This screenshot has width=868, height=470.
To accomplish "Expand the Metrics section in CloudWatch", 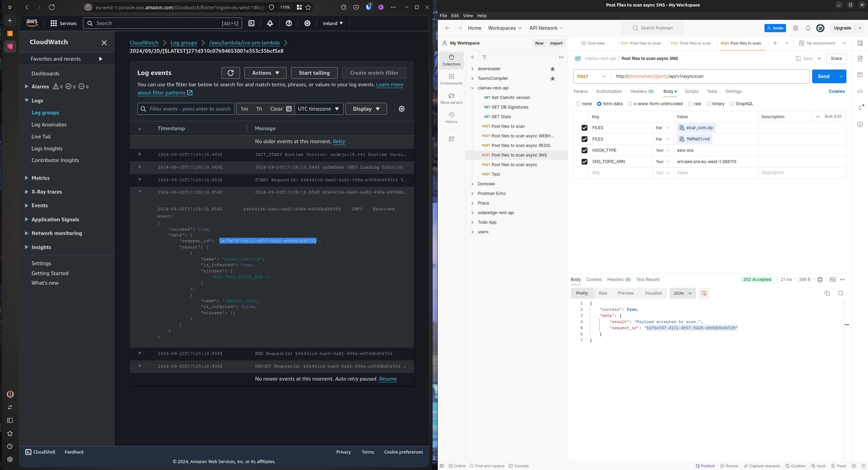I will (x=26, y=178).
